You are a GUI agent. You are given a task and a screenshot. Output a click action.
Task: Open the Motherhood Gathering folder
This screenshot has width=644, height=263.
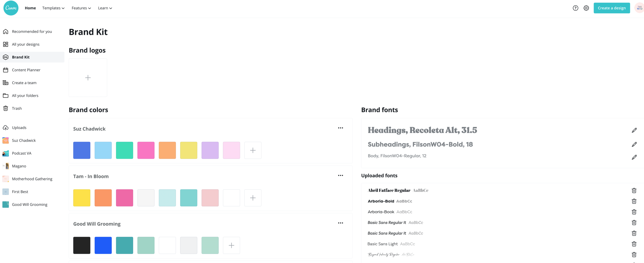tap(32, 179)
